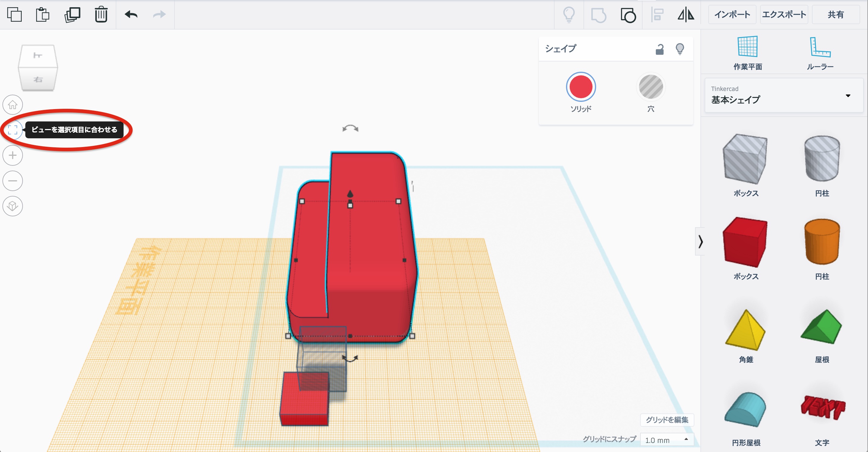Screen dimensions: 868x452
Task: Zoom in with the plus button
Action: click(13, 155)
